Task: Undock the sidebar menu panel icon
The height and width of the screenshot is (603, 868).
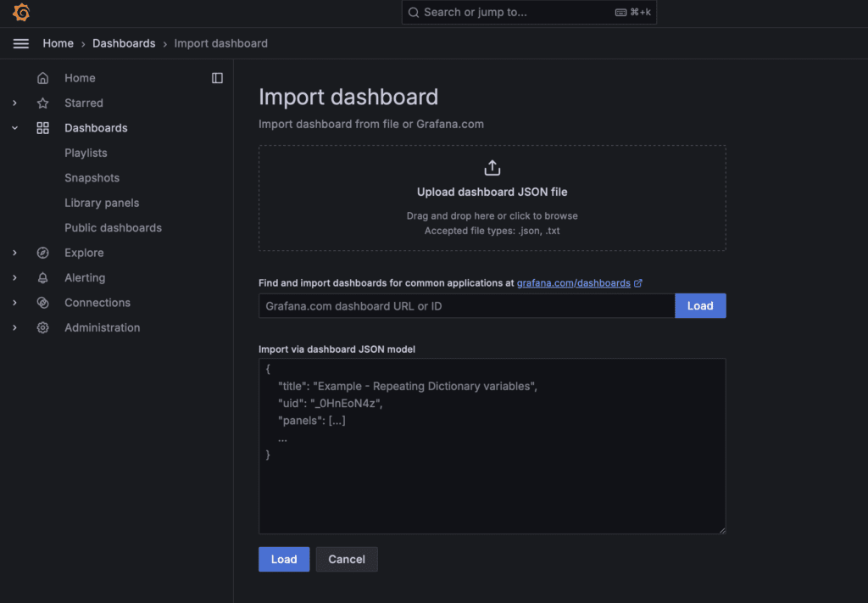Action: coord(217,78)
